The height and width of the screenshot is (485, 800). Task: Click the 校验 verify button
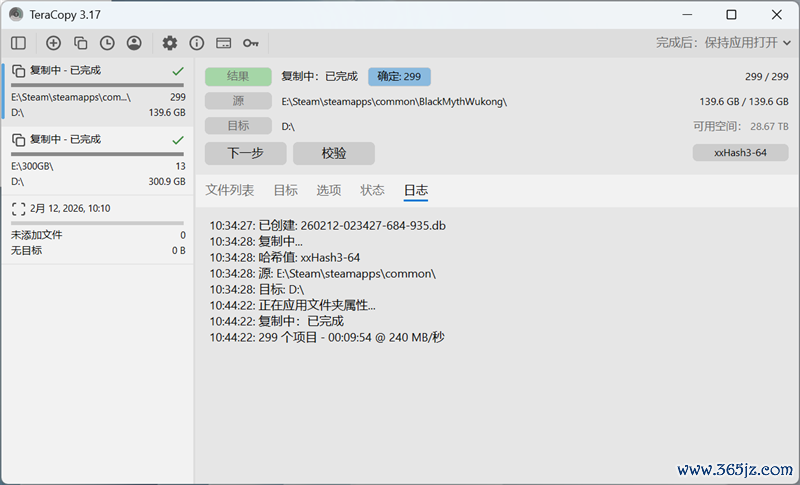point(334,154)
